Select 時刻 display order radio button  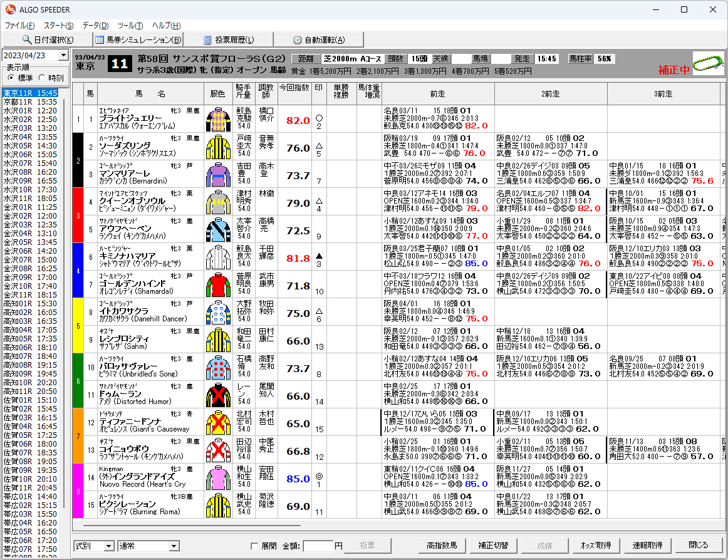pyautogui.click(x=42, y=78)
